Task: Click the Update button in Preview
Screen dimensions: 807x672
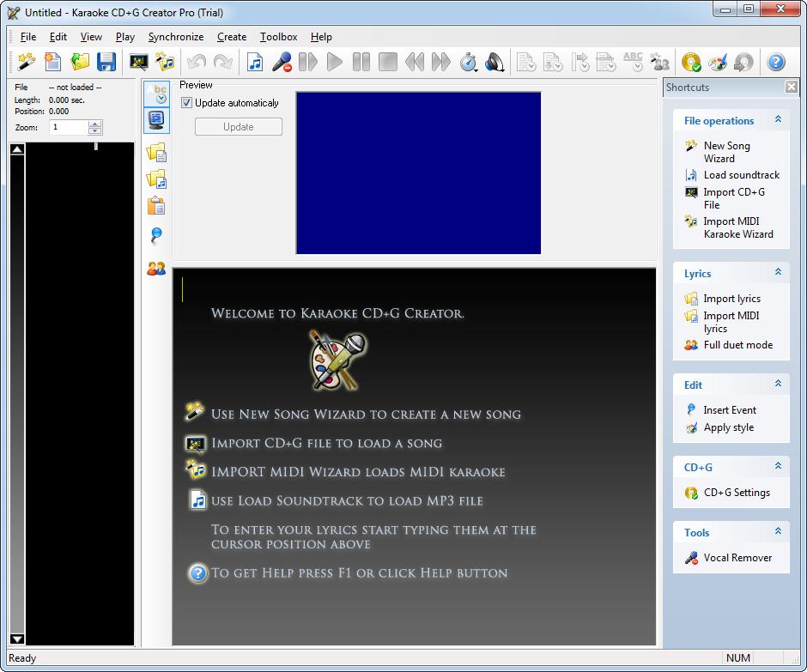Action: coord(239,126)
